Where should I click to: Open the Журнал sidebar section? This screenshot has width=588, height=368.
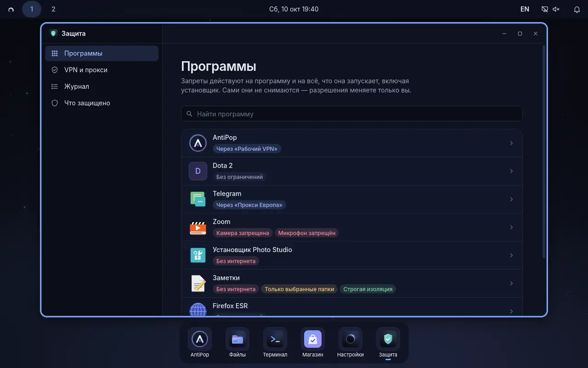pyautogui.click(x=102, y=86)
